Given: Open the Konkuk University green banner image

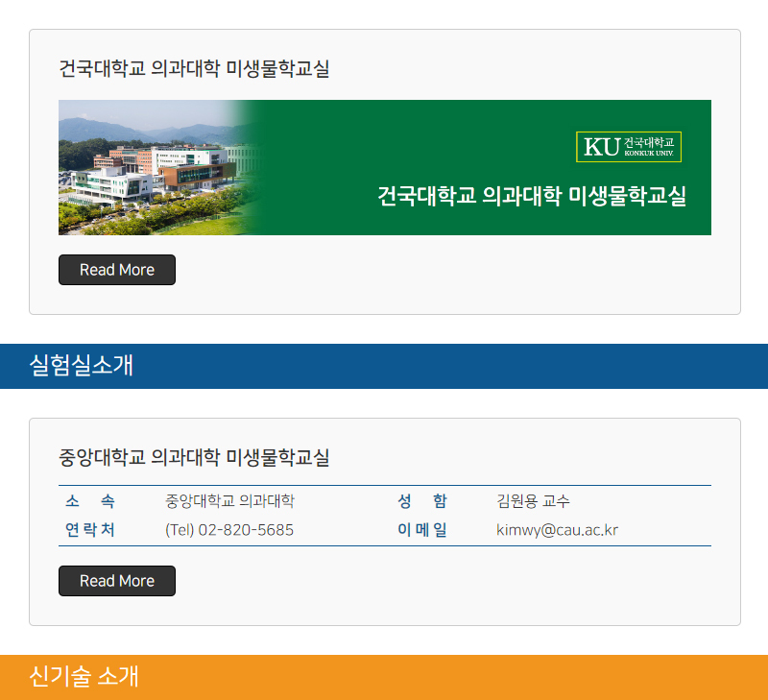Looking at the screenshot, I should click(385, 167).
